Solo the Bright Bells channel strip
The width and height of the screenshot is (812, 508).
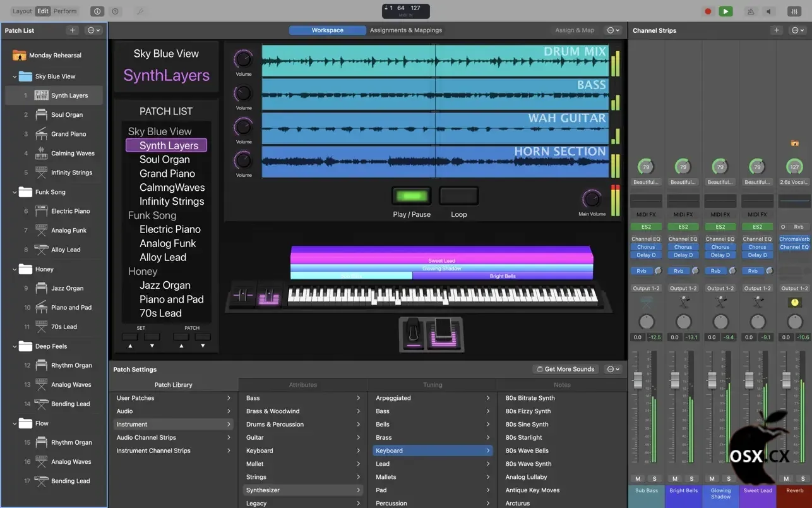pos(691,479)
